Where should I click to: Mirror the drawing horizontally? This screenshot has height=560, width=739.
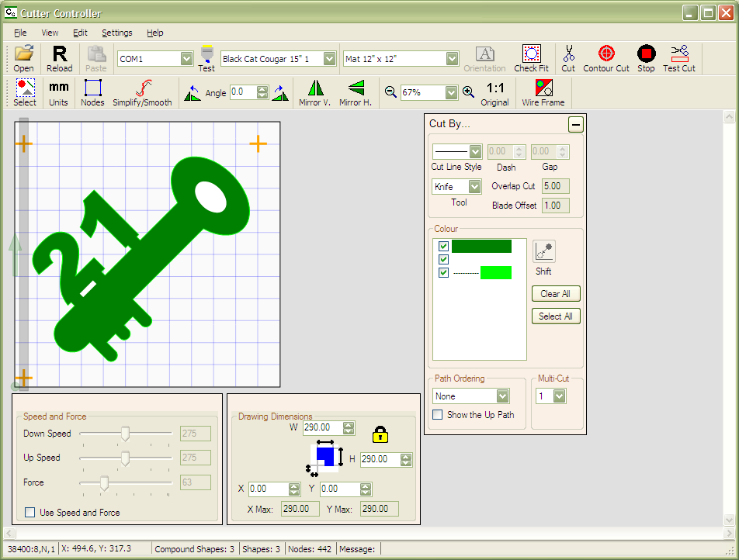[356, 93]
